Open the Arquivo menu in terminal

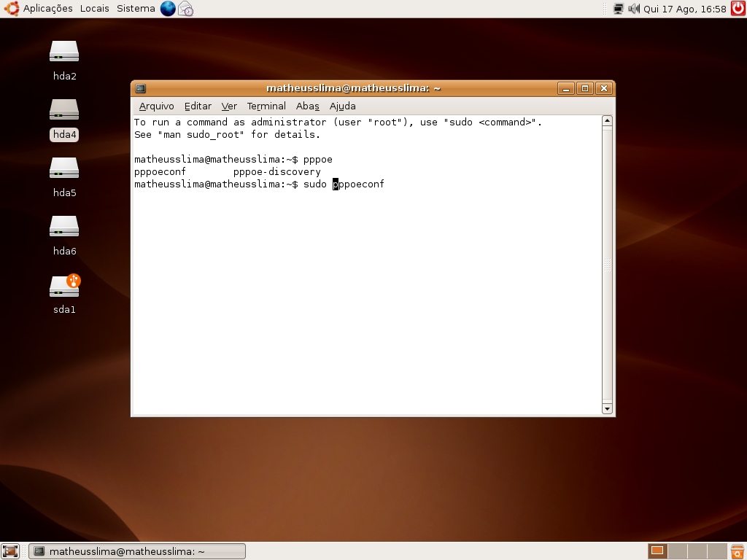tap(157, 106)
